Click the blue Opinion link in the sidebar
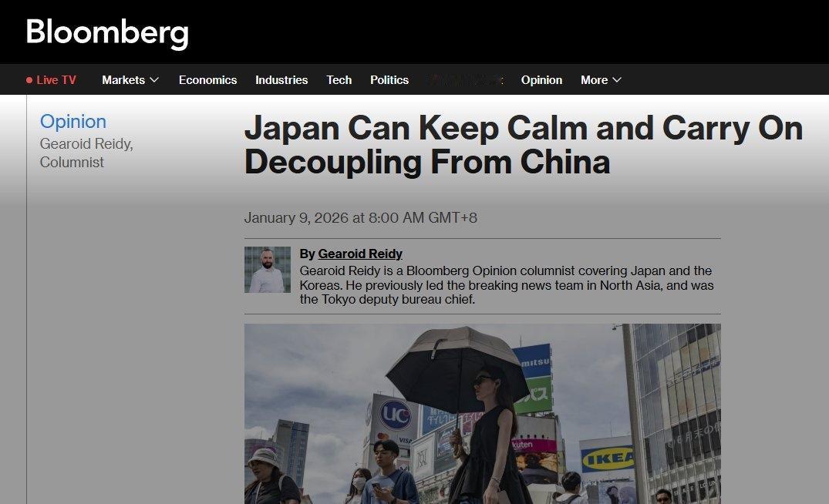Image resolution: width=829 pixels, height=504 pixels. (72, 121)
